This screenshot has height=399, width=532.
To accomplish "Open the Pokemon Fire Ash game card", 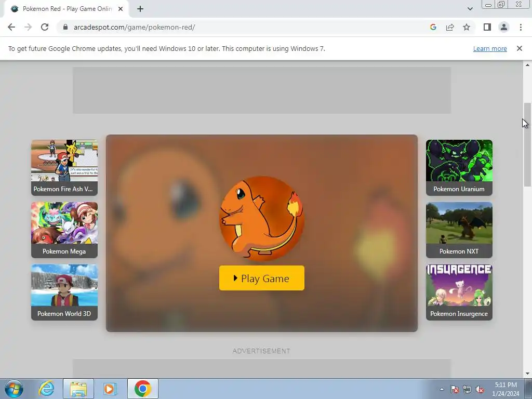I will point(64,168).
